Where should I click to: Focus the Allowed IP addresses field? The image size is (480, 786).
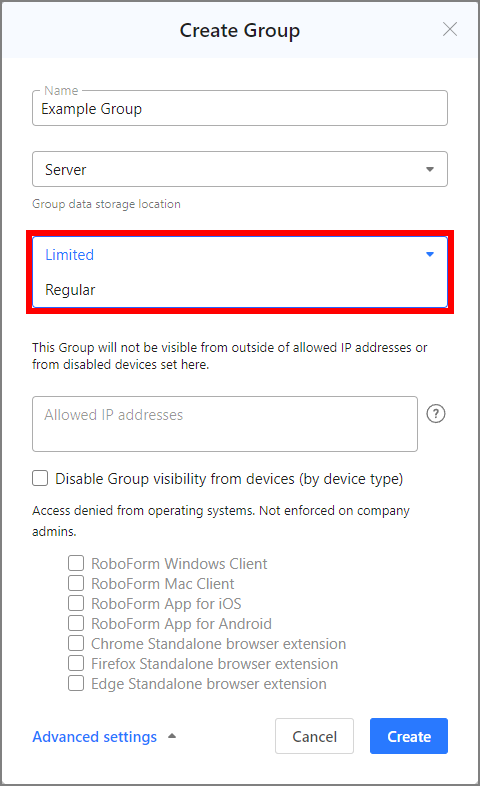click(225, 424)
